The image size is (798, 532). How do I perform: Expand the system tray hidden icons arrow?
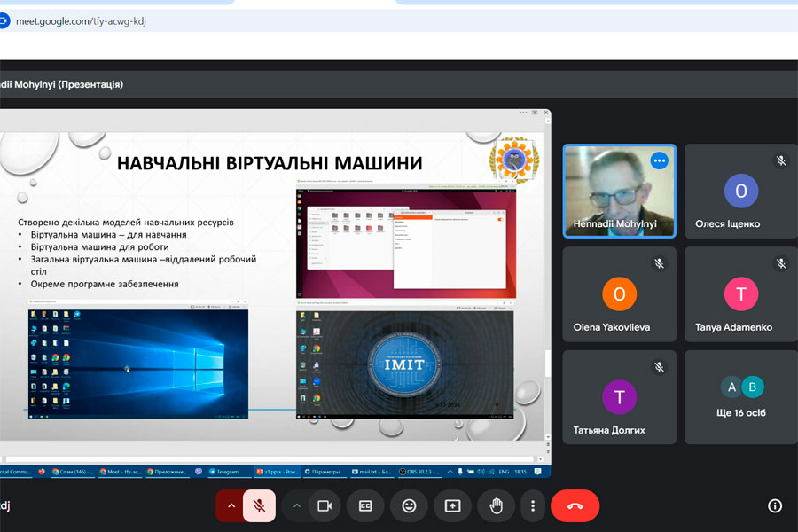pos(450,472)
